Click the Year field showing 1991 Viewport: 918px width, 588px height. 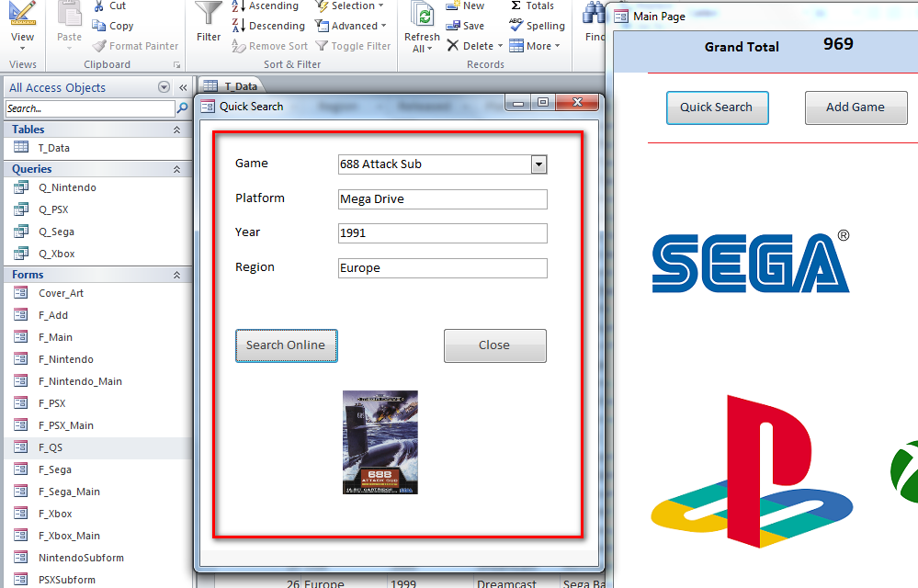(443, 232)
